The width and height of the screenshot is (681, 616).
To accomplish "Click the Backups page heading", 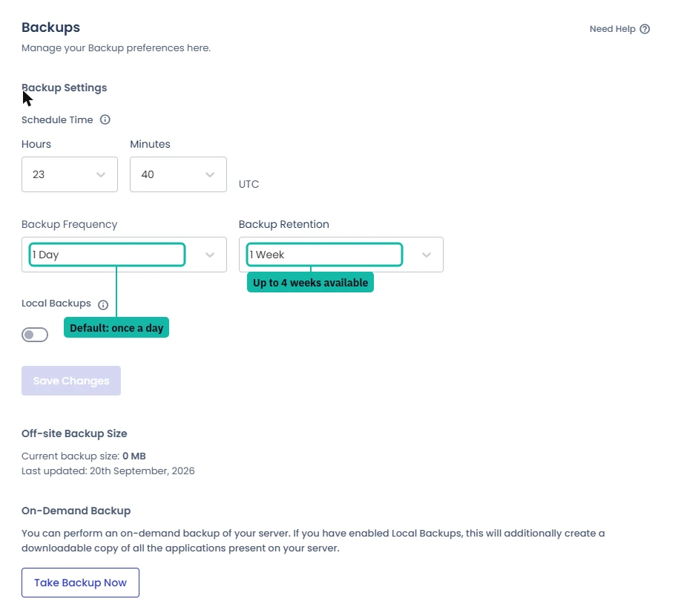I will (50, 27).
